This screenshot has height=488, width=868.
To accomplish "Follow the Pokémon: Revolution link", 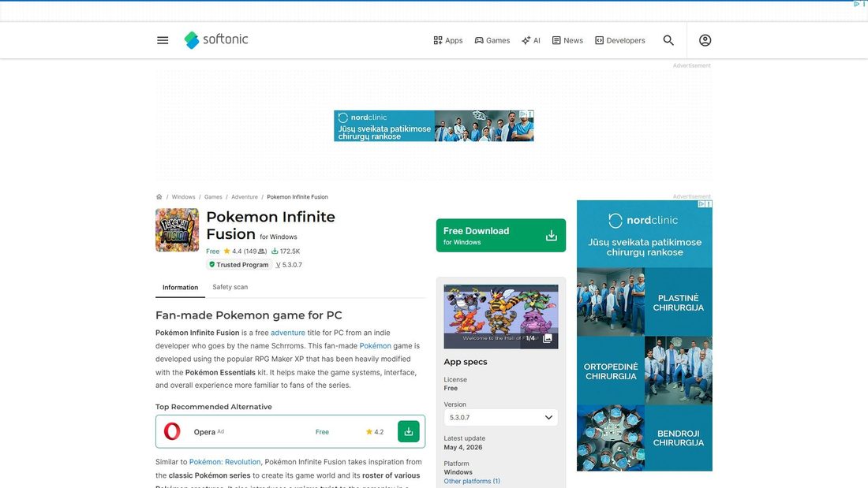I will click(x=225, y=462).
